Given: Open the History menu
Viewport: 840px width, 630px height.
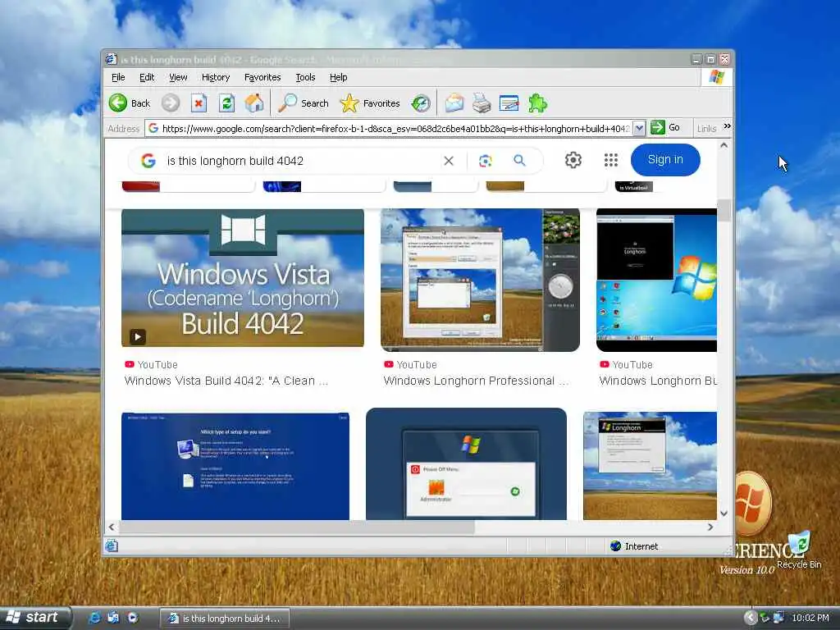Looking at the screenshot, I should pyautogui.click(x=216, y=77).
